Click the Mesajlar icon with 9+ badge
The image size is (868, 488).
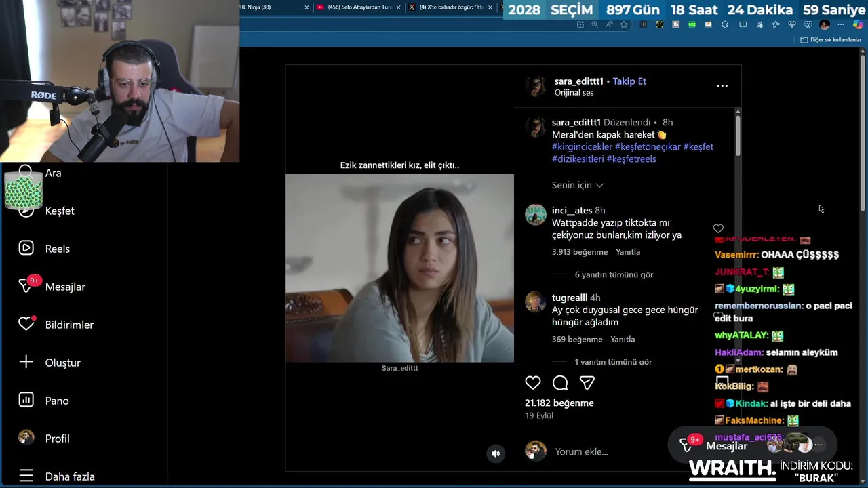27,285
